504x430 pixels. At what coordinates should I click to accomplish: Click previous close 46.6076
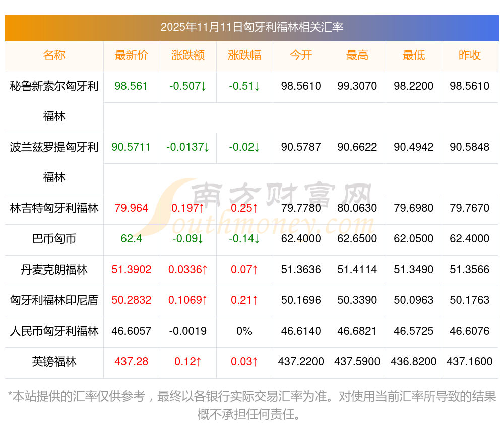pyautogui.click(x=470, y=331)
